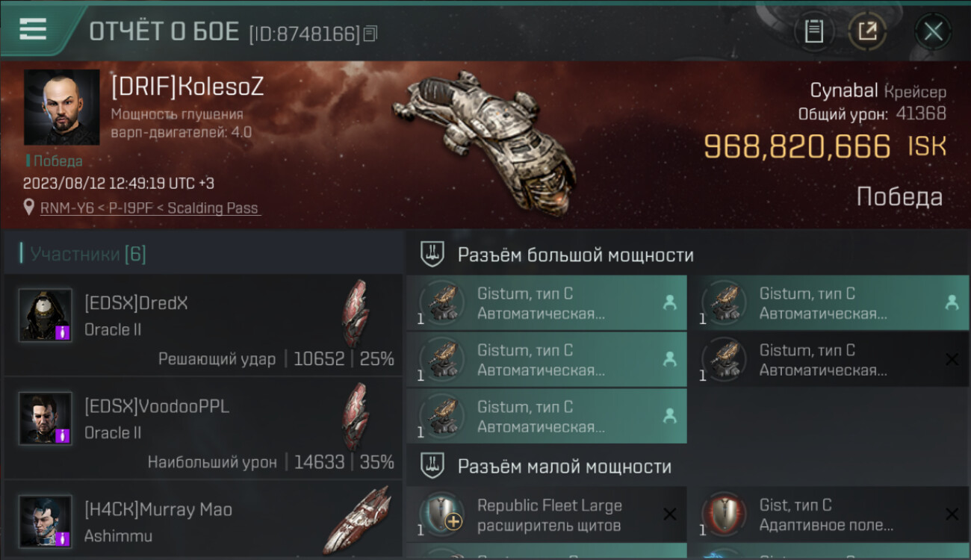The height and width of the screenshot is (560, 971).
Task: Click destroyed X mark on Gistum autocannon
Action: point(952,359)
